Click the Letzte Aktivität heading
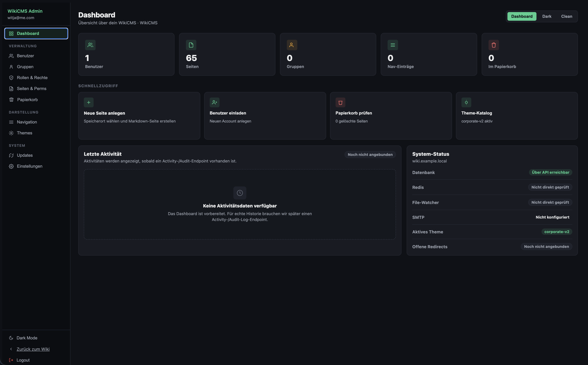588x365 pixels. coord(103,154)
